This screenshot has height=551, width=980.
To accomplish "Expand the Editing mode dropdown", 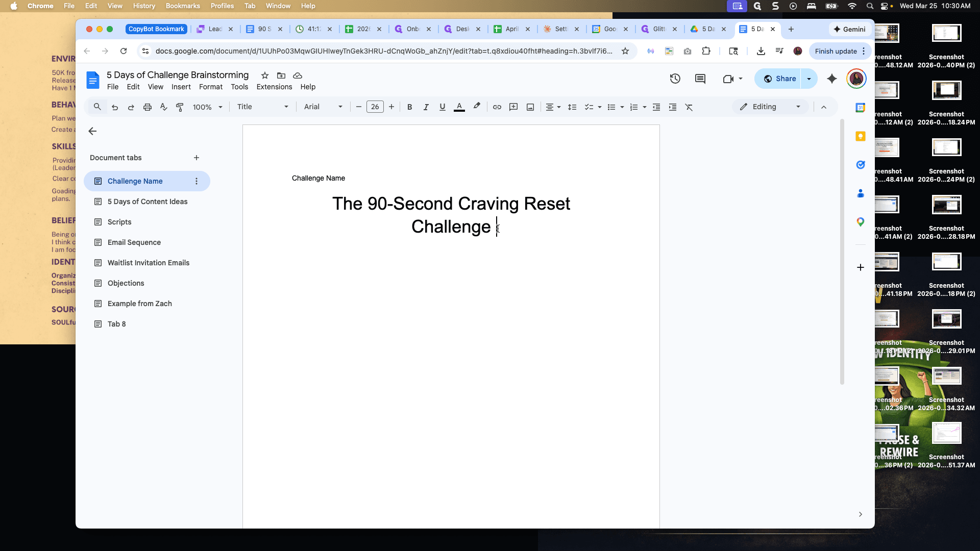I will (772, 107).
